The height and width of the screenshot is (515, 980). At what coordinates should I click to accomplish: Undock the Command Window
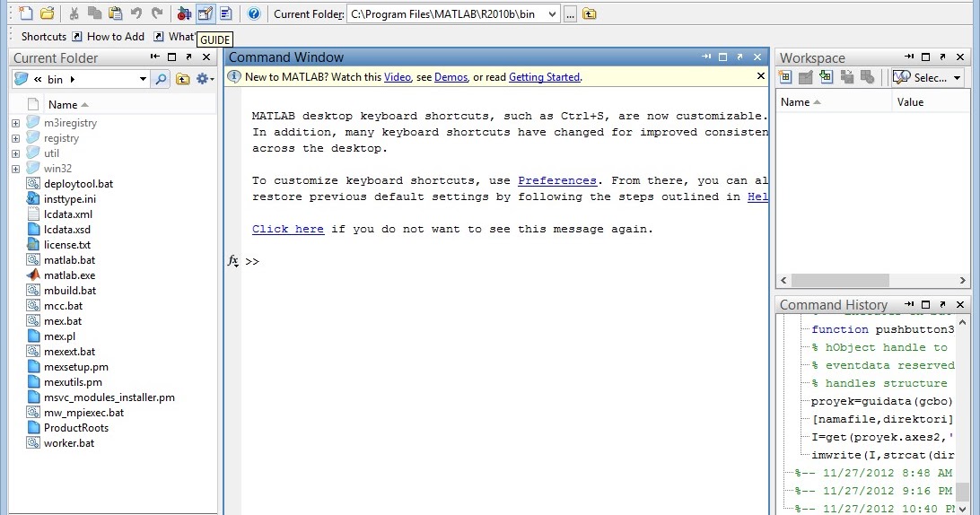coord(740,57)
